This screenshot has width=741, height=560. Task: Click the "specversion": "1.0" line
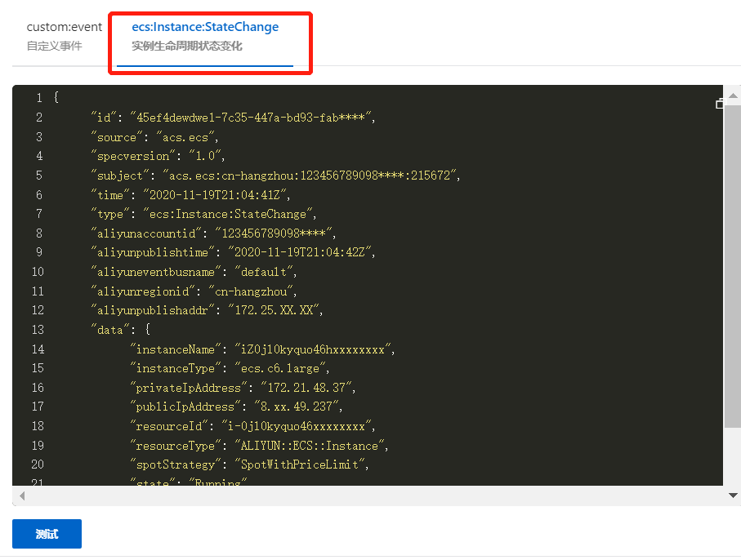158,156
